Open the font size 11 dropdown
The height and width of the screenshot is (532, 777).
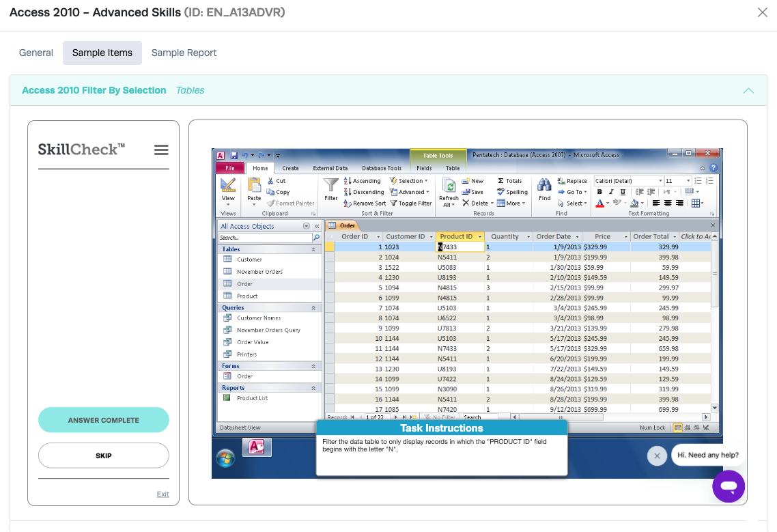point(688,181)
